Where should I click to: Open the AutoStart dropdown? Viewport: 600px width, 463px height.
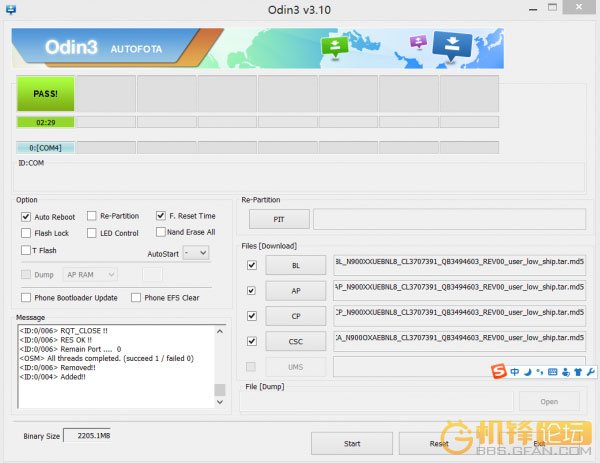196,253
